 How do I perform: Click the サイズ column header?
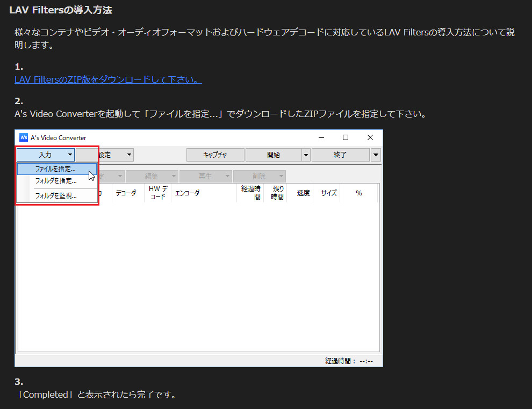[x=328, y=193]
